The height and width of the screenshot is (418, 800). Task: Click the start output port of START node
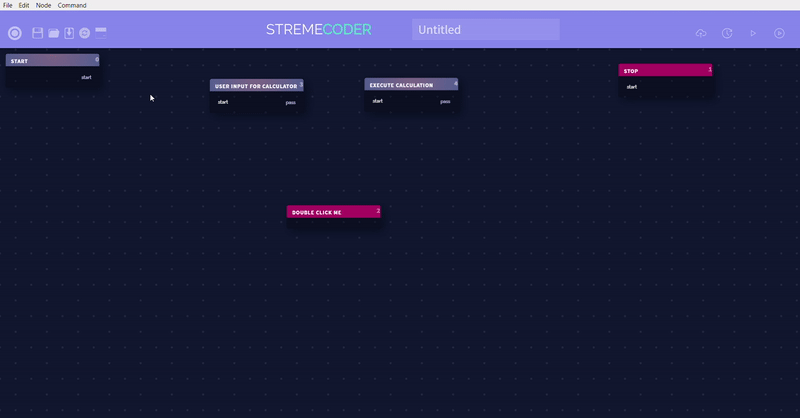(x=86, y=78)
